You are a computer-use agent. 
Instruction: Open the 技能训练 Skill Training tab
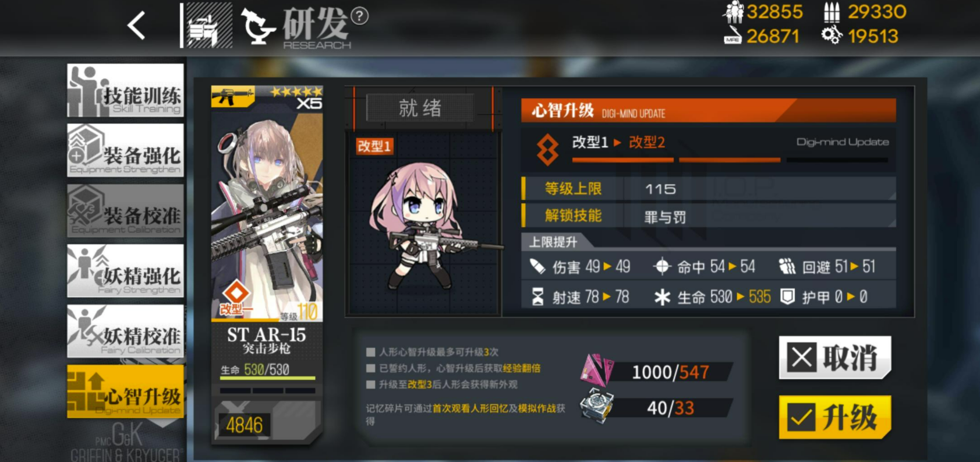tap(125, 90)
